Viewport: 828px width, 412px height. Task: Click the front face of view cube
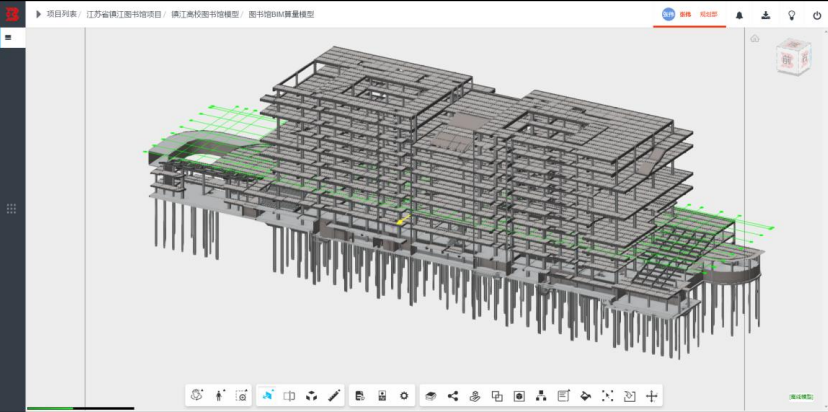(787, 60)
